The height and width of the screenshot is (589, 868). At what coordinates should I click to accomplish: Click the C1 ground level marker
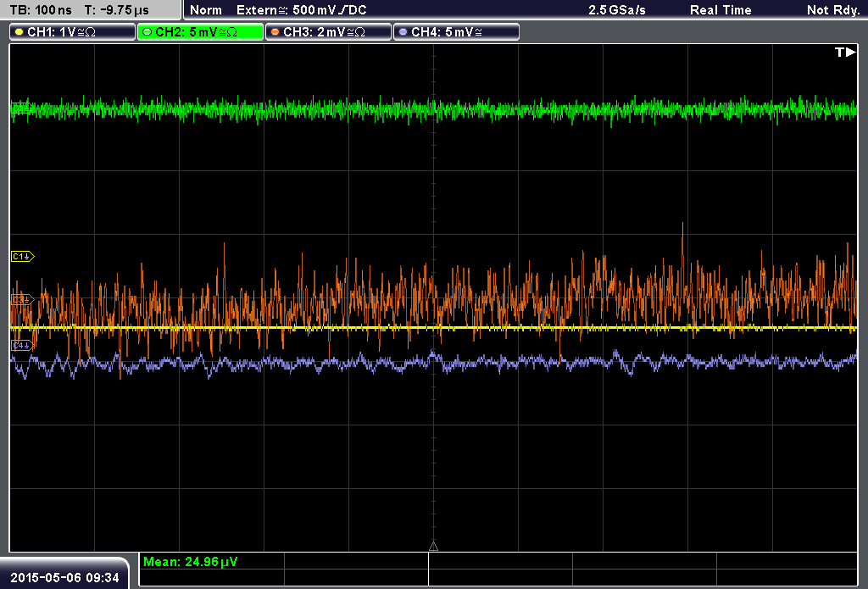coord(23,256)
